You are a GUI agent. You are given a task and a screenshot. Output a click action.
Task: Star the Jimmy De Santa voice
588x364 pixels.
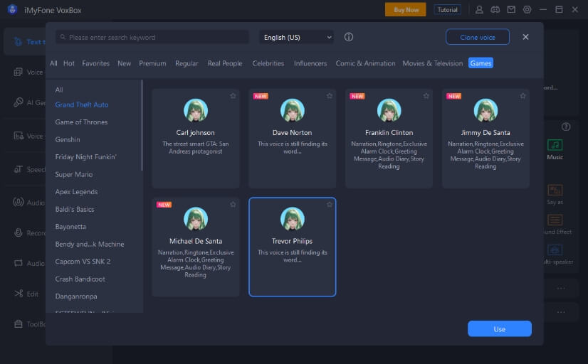523,96
